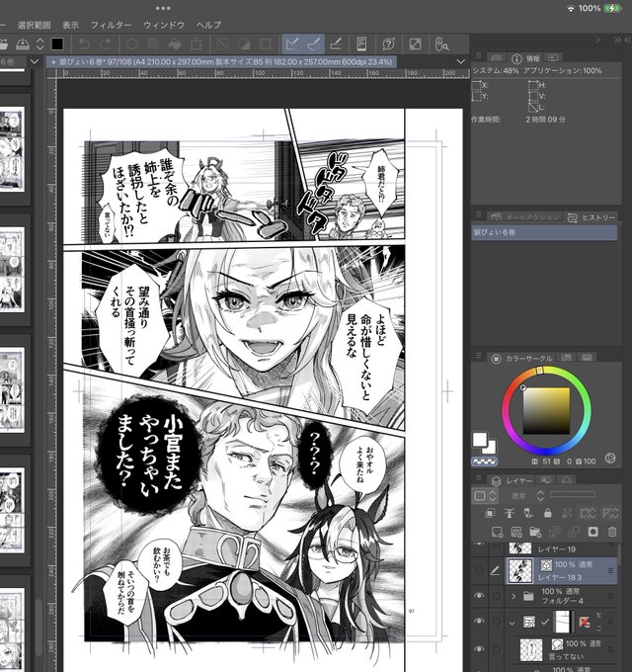Click the square diagonal icon in command bar

(x=415, y=43)
